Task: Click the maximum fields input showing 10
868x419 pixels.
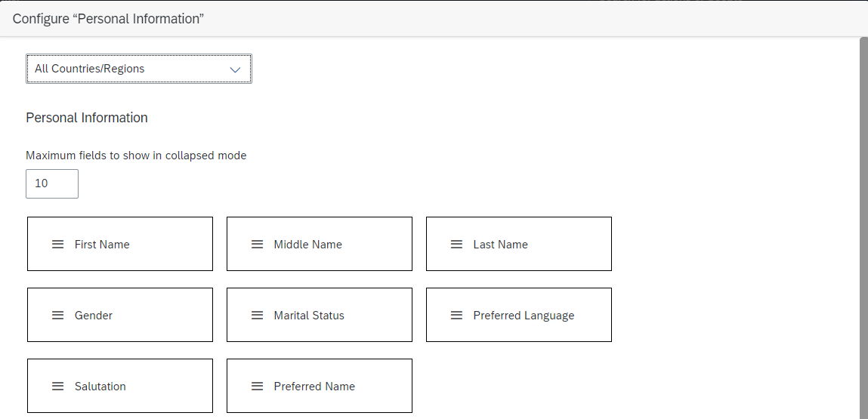Action: 52,183
